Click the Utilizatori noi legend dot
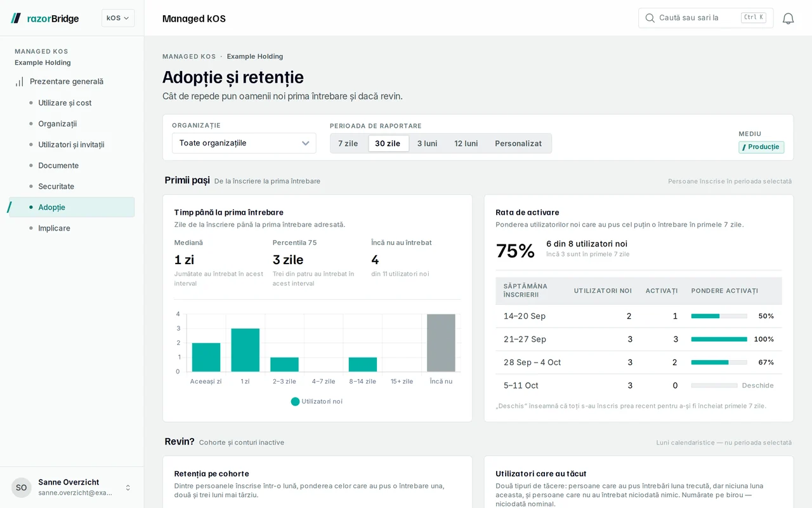 (295, 401)
